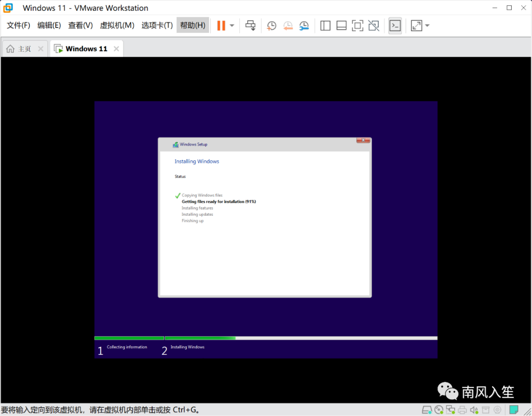This screenshot has height=416, width=532.
Task: Send Ctrl+Alt+Del to the virtual machine
Action: click(x=250, y=26)
